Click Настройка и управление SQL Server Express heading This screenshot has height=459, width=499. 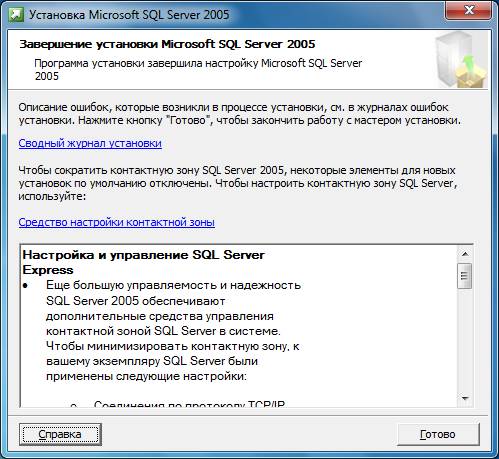point(143,262)
